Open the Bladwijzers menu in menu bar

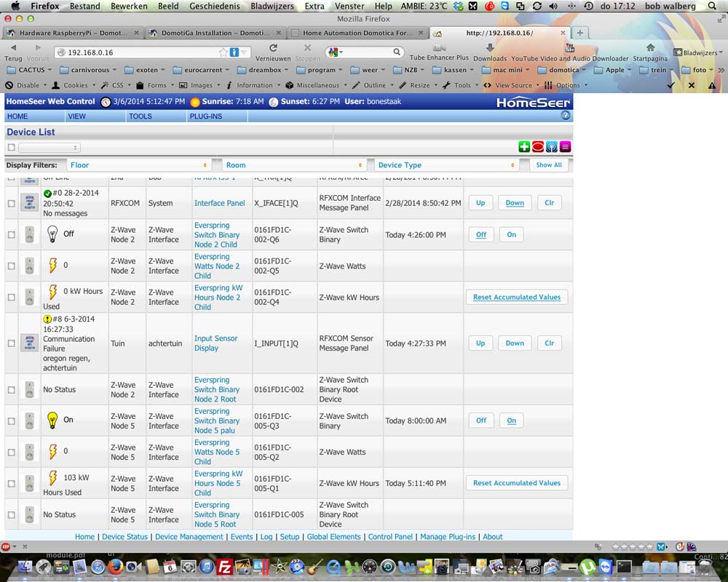(x=272, y=6)
